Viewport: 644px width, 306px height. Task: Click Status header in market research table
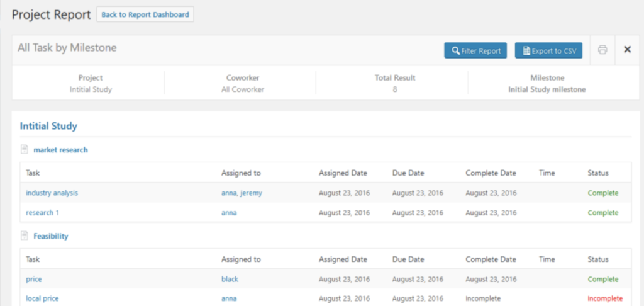(598, 173)
